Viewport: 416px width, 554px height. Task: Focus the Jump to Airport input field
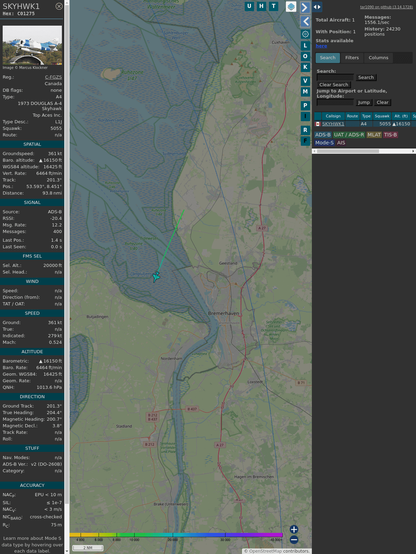click(x=335, y=102)
